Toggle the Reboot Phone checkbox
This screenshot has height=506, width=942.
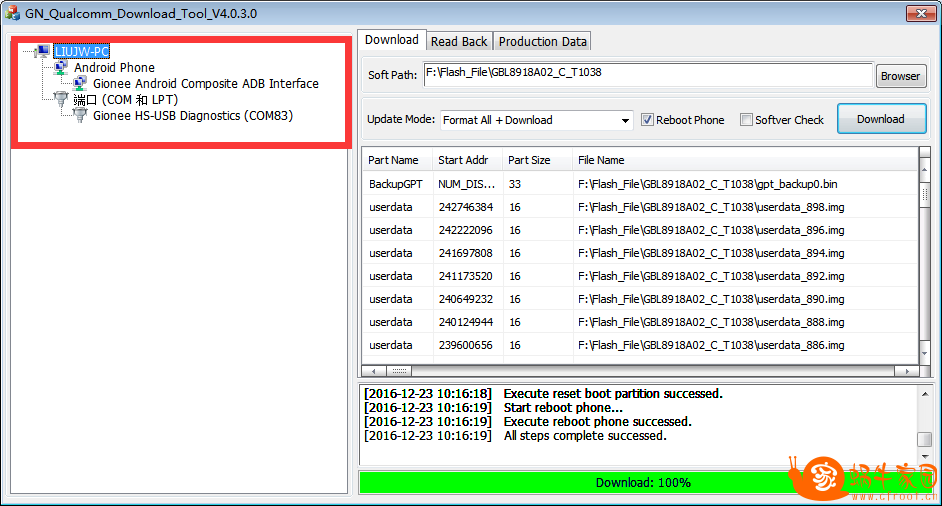[647, 120]
